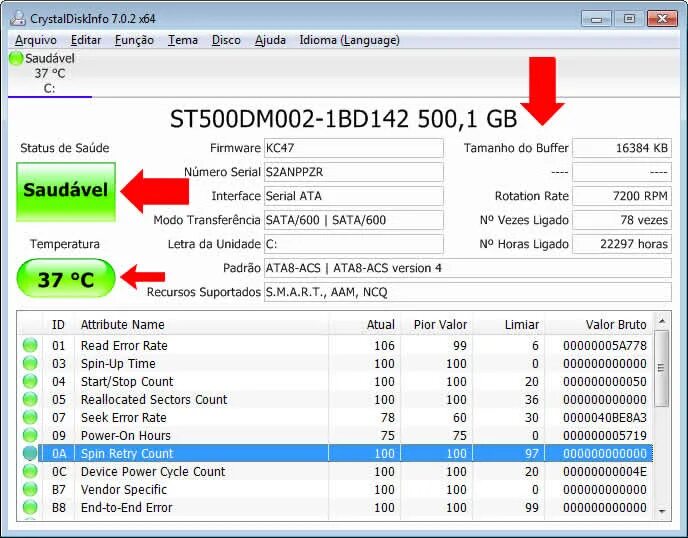This screenshot has width=688, height=538.
Task: Click the attribute list scroll up arrow
Action: (x=662, y=322)
